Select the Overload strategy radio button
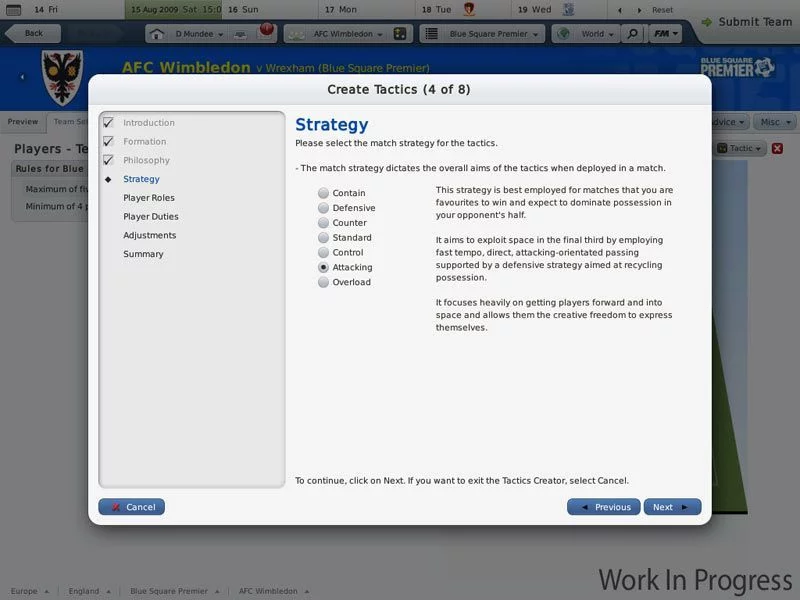The height and width of the screenshot is (600, 800). click(x=323, y=282)
